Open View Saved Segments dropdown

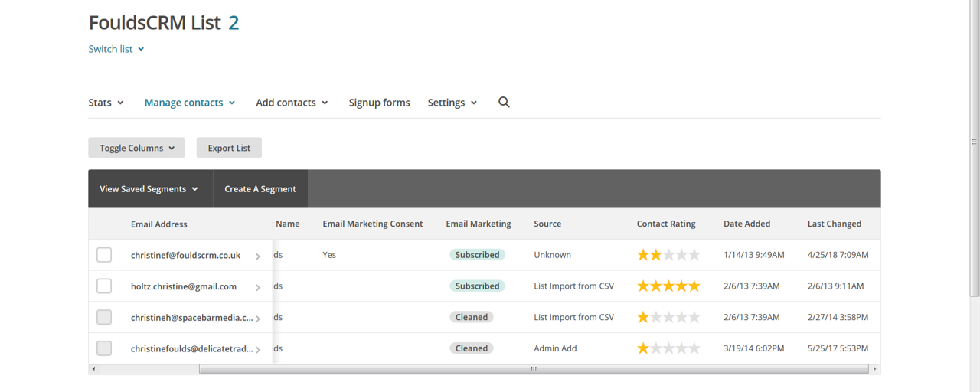pyautogui.click(x=149, y=189)
